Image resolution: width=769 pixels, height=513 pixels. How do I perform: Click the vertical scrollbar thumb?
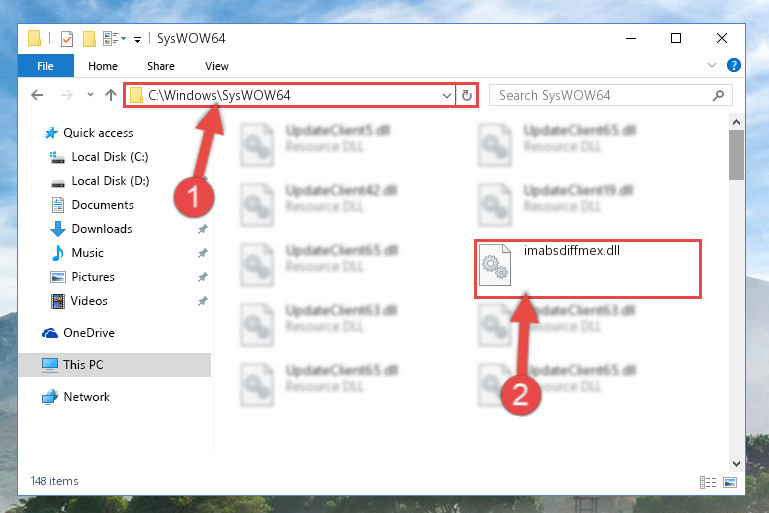click(736, 155)
